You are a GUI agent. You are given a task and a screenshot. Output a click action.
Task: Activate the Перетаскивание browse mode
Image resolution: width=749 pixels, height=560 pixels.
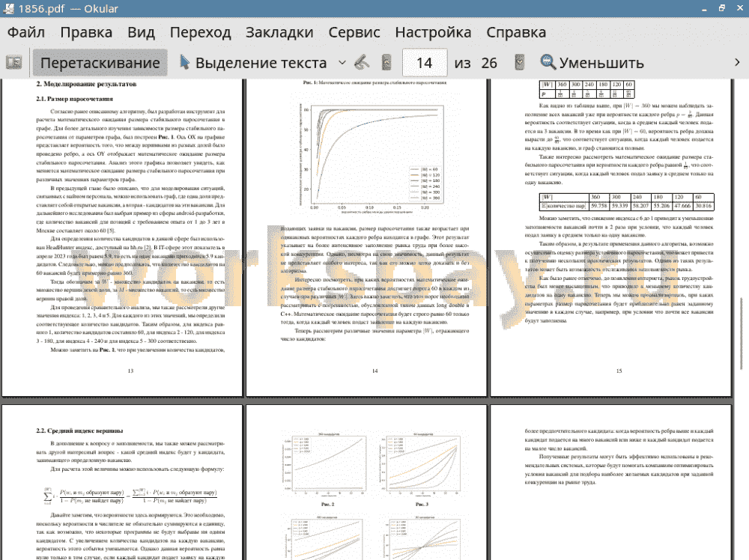coord(100,63)
